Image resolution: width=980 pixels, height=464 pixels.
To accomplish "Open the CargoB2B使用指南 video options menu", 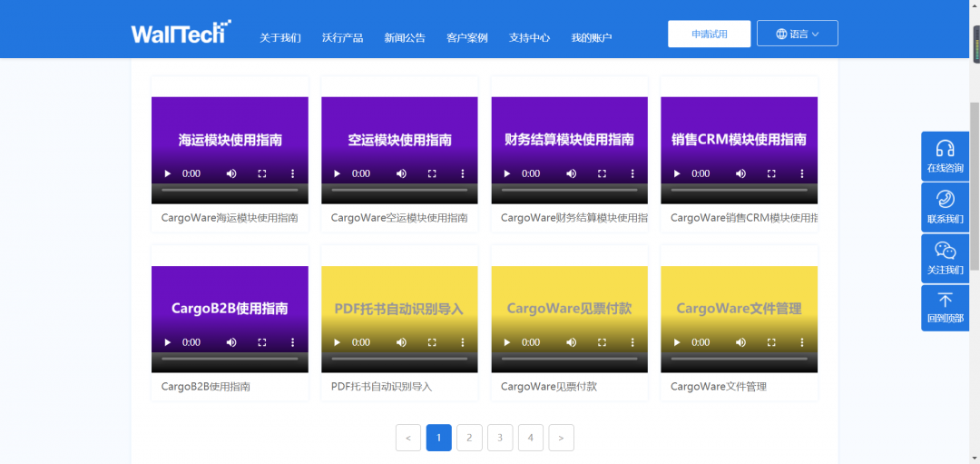I will coord(292,342).
